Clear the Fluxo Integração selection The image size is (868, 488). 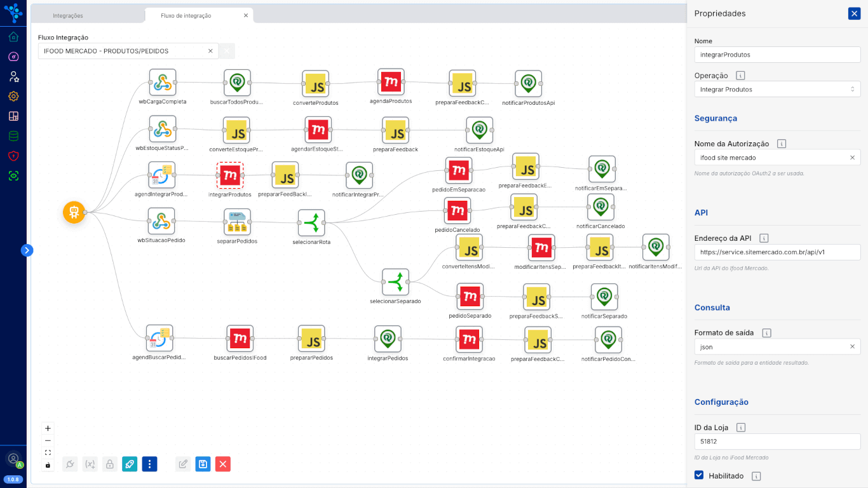(210, 51)
